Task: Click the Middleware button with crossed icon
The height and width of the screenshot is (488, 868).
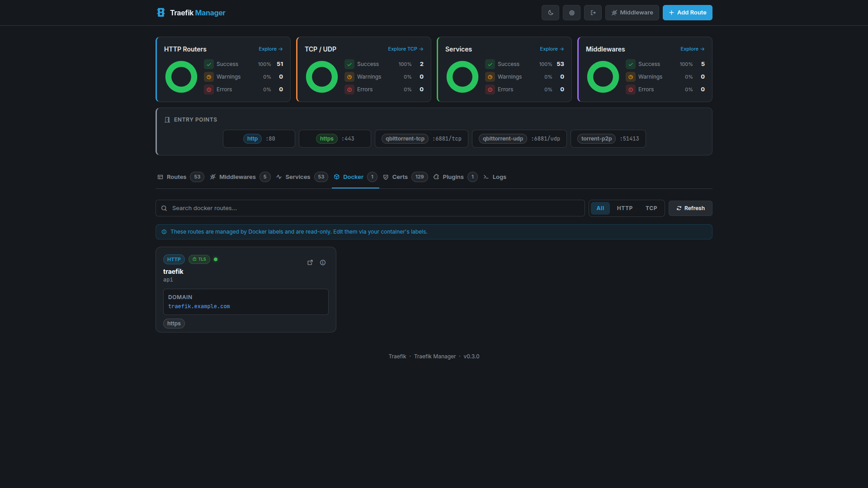Action: tap(632, 13)
